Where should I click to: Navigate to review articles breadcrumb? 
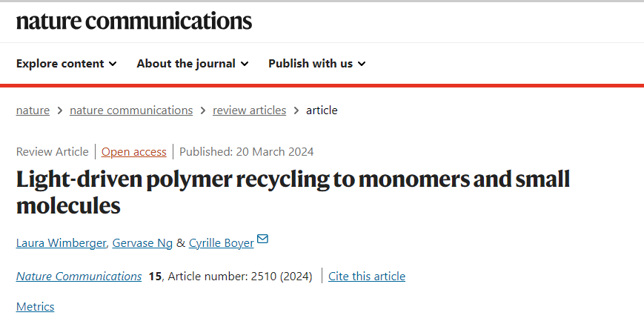tap(249, 110)
